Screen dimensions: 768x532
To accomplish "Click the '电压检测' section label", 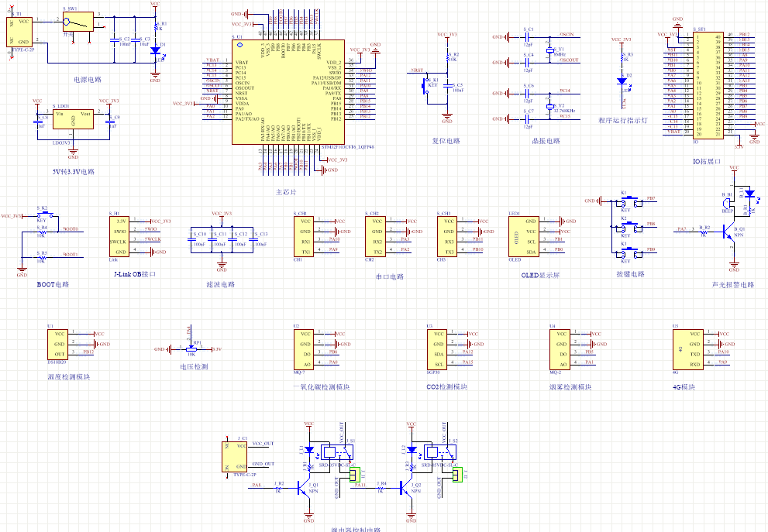I will (x=194, y=366).
